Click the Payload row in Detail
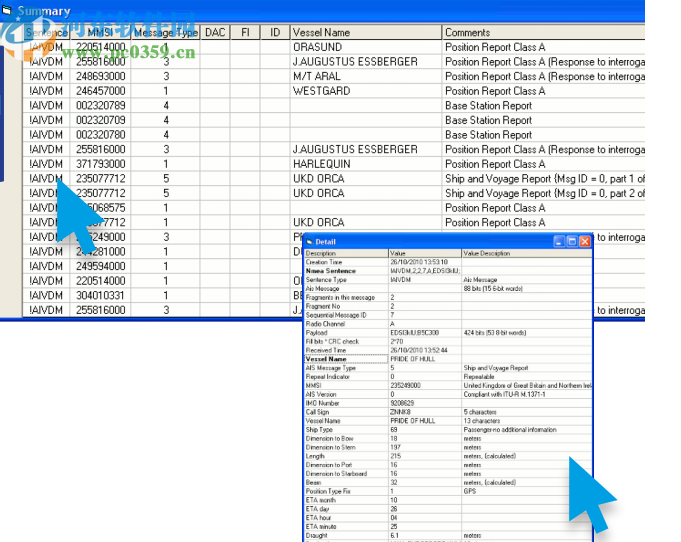 click(448, 333)
